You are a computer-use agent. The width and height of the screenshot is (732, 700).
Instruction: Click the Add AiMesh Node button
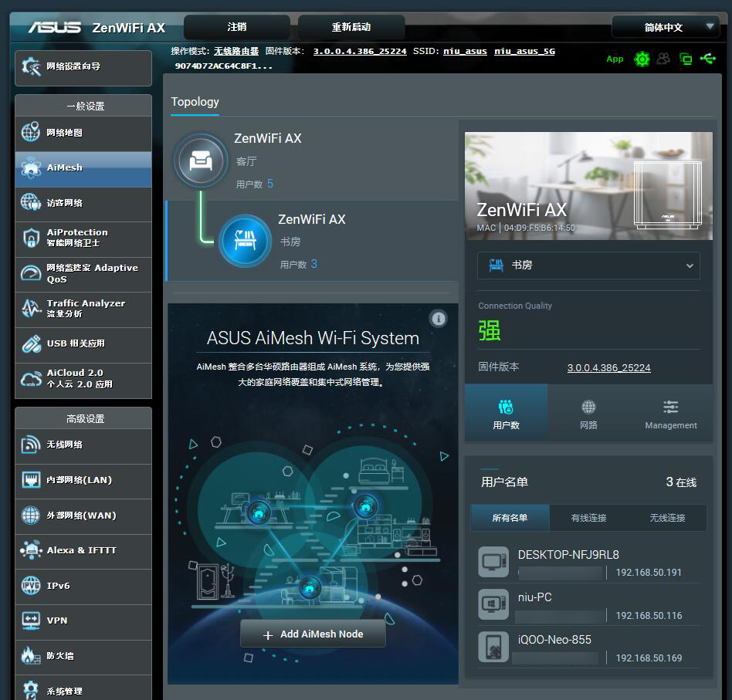[312, 633]
